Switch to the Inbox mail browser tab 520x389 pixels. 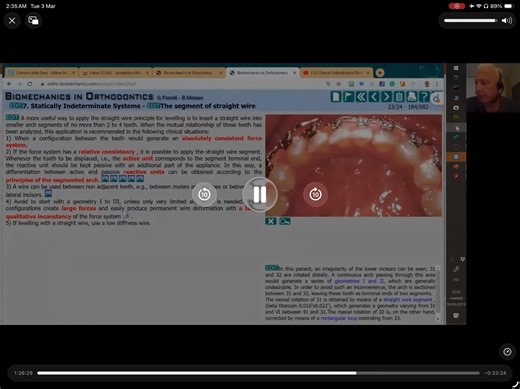pos(115,72)
